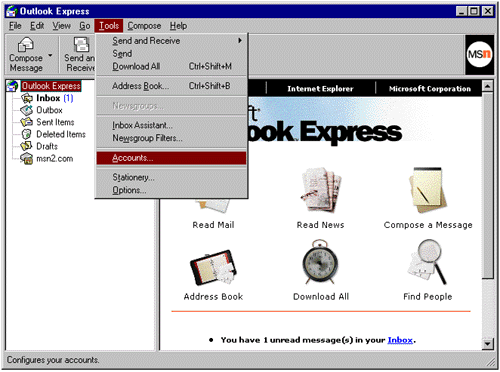The width and height of the screenshot is (500, 372).
Task: Expand the Send and Receive submenu arrow
Action: [x=240, y=41]
